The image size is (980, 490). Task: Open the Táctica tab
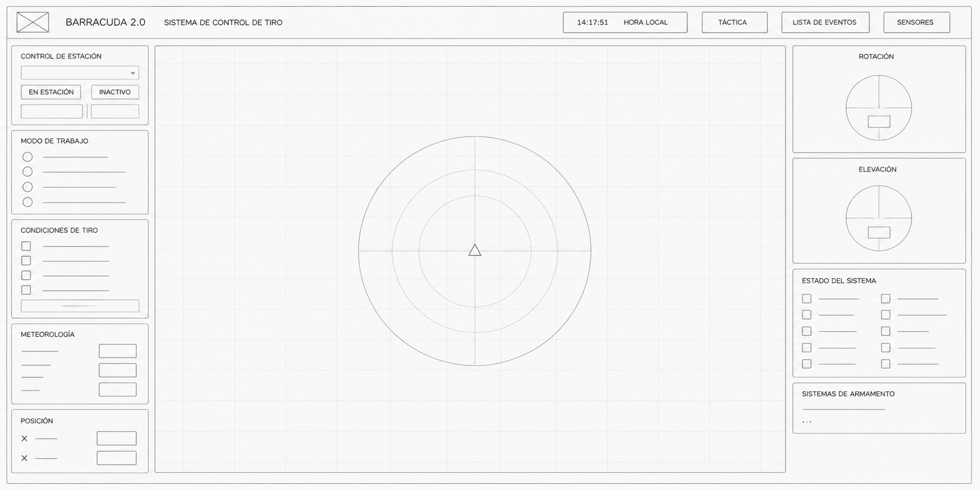(735, 23)
